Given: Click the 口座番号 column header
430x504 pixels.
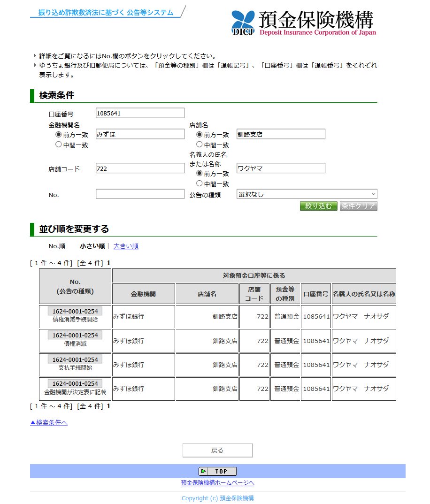Looking at the screenshot, I should (x=316, y=294).
